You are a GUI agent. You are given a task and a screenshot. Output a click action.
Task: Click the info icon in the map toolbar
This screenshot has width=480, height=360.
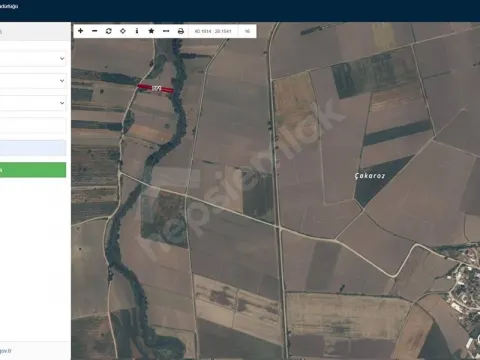pyautogui.click(x=137, y=31)
